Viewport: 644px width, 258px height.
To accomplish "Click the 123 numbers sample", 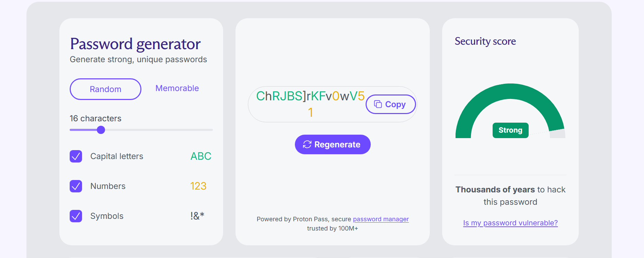I will coord(198,186).
